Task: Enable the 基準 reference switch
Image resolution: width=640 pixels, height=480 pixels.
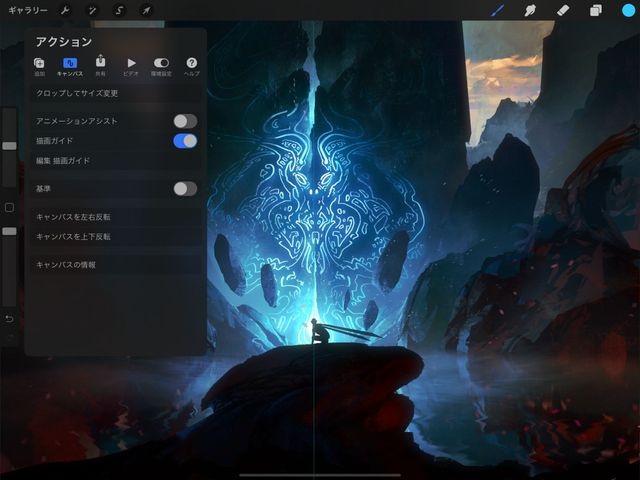Action: [185, 189]
